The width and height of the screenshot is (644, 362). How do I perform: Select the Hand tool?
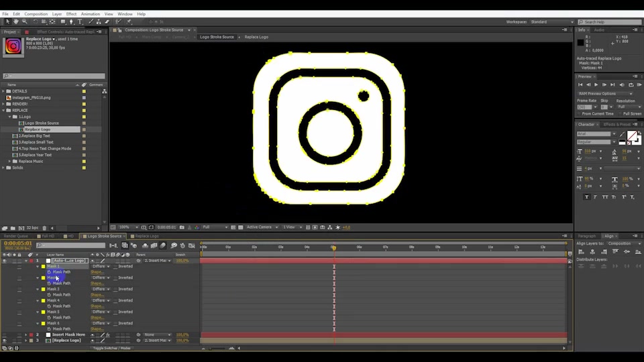tap(16, 21)
